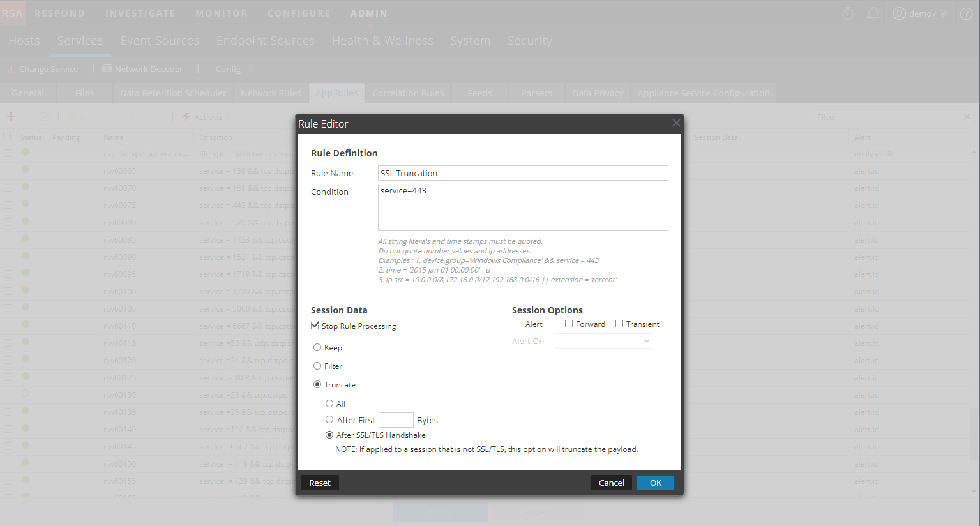Open the ADMIN menu

click(x=368, y=12)
